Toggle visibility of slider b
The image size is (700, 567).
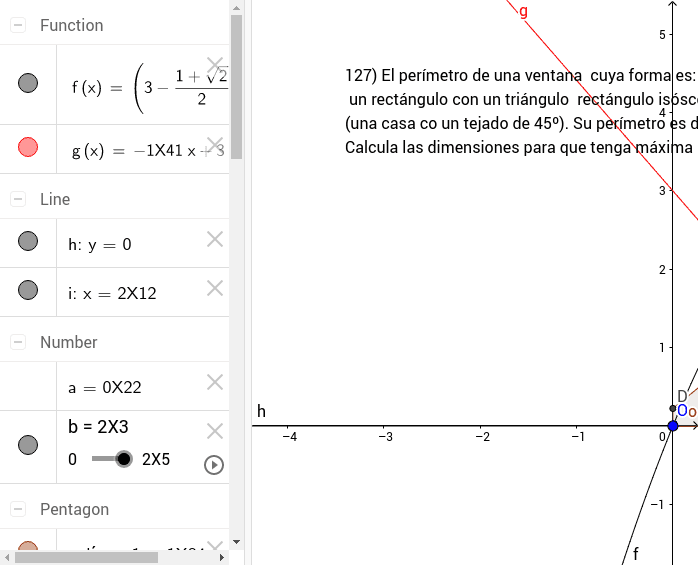pos(28,445)
